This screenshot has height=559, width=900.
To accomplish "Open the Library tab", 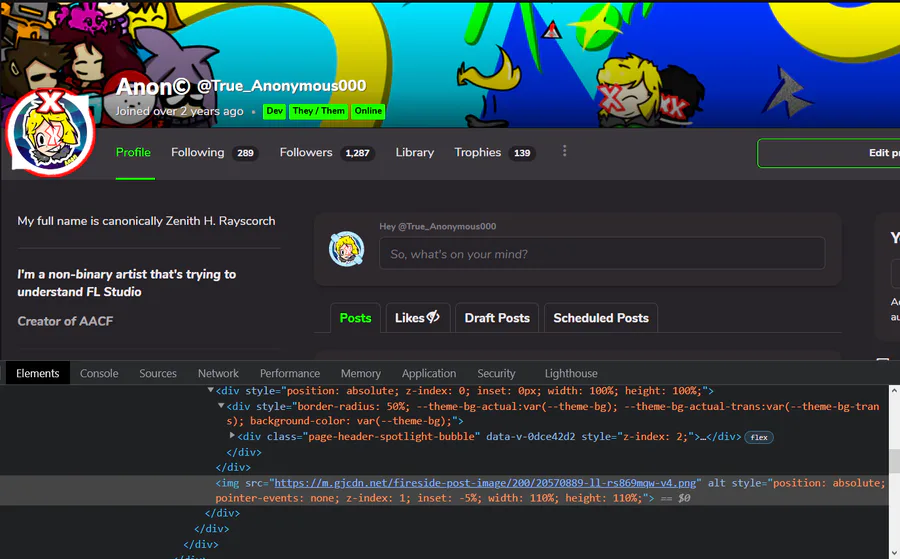I will click(x=414, y=153).
